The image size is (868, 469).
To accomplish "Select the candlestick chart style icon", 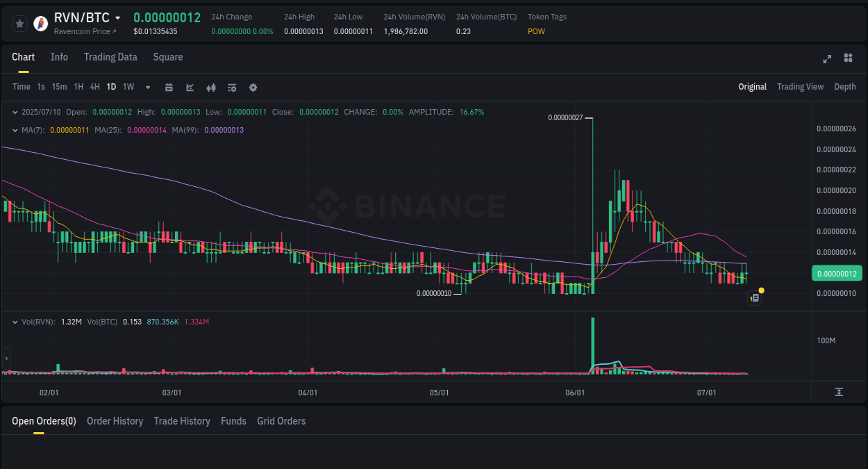I will click(x=210, y=87).
